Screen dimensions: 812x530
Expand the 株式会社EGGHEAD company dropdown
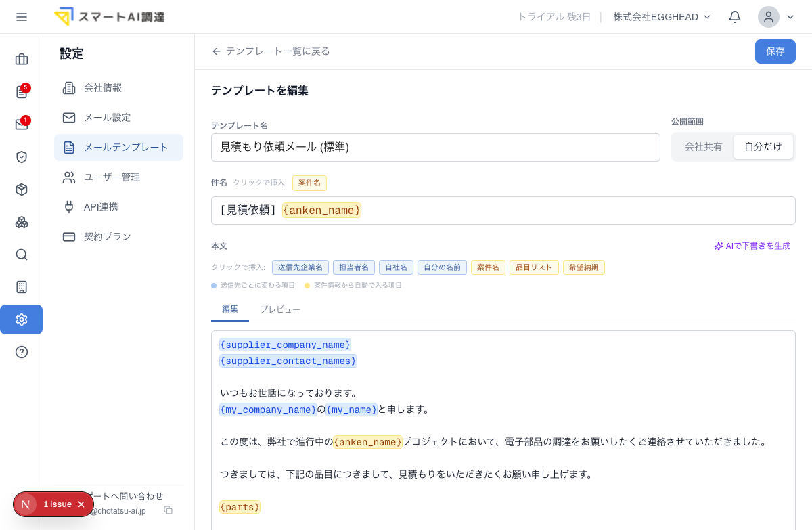(x=662, y=17)
